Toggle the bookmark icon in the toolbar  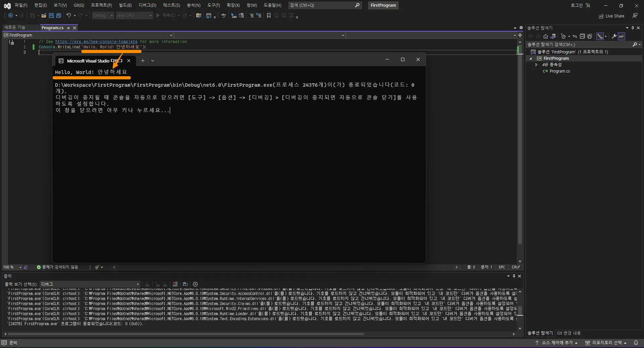pos(268,15)
